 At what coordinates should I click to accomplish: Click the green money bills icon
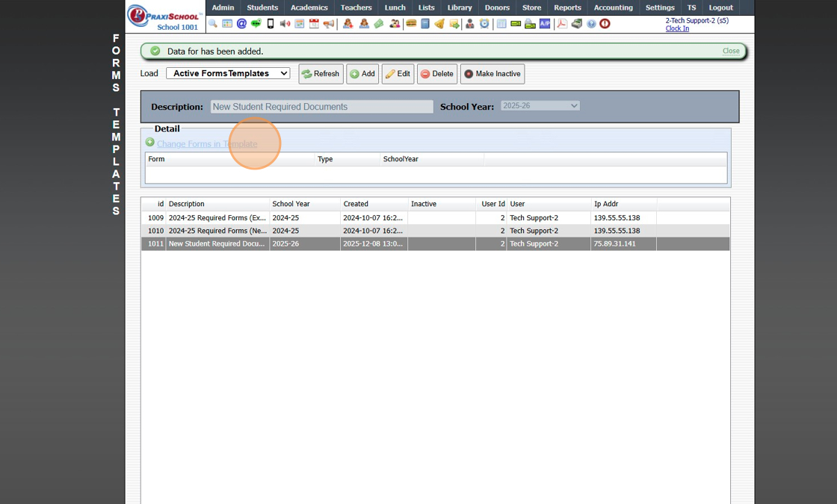[378, 23]
